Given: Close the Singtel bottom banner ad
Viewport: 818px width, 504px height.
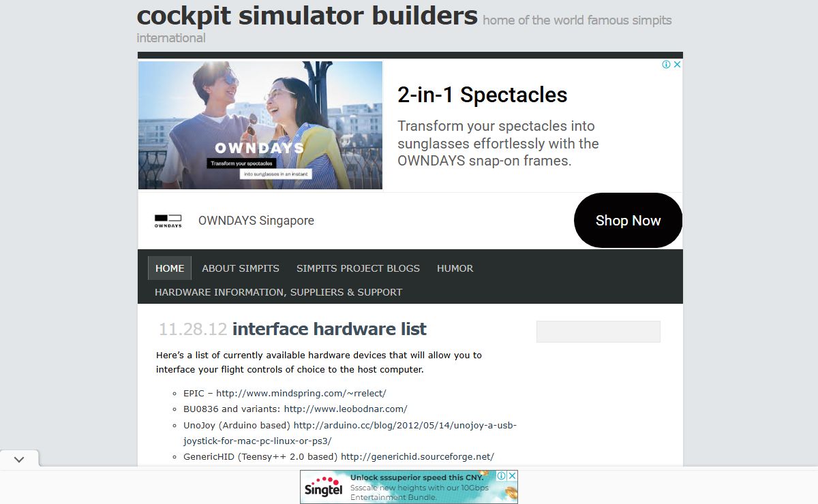Looking at the screenshot, I should 512,475.
